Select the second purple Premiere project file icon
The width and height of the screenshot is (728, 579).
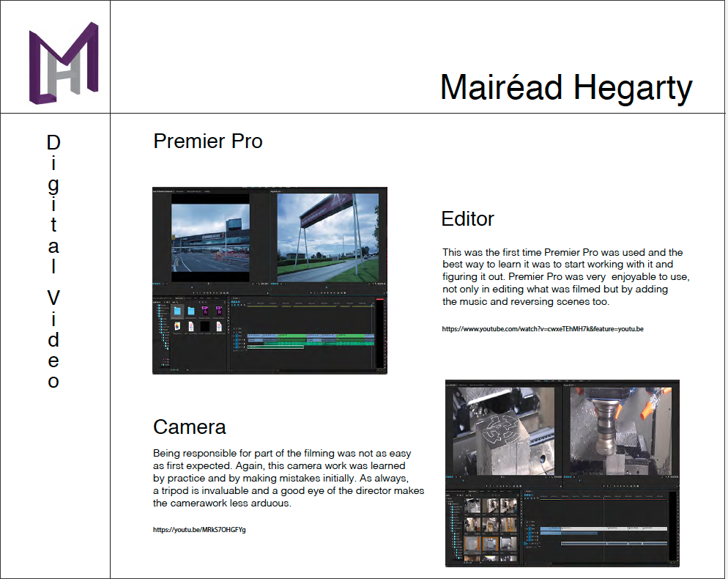click(219, 311)
